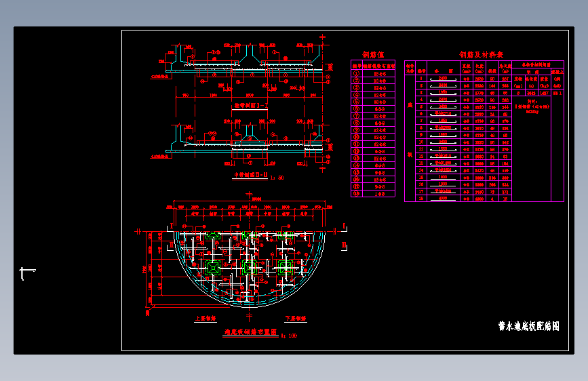Click row number 12 in the material table
Image resolution: width=588 pixels, height=381 pixels.
421,157
